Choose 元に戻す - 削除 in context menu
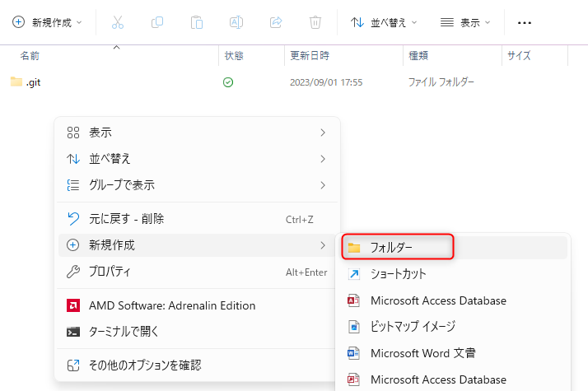The width and height of the screenshot is (588, 391). 198,219
